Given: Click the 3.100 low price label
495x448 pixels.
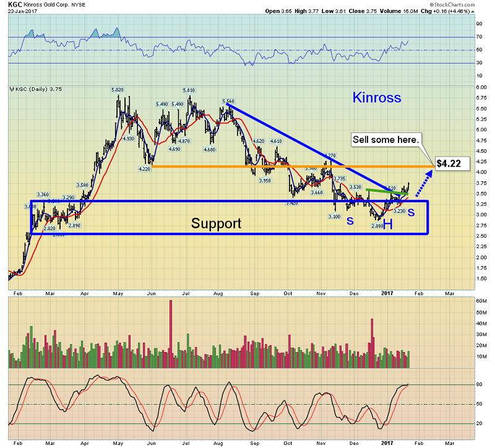Looking at the screenshot, I should 334,216.
